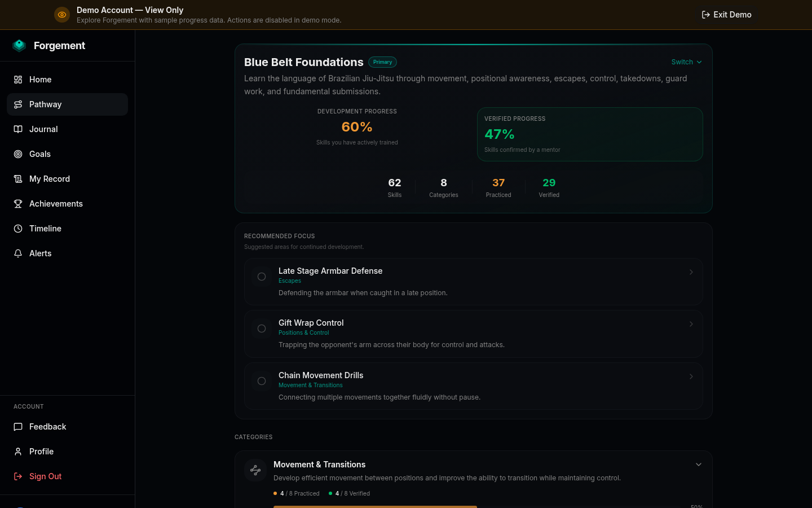Screen dimensions: 812x508
Task: Open Home via its grid icon
Action: tap(18, 80)
